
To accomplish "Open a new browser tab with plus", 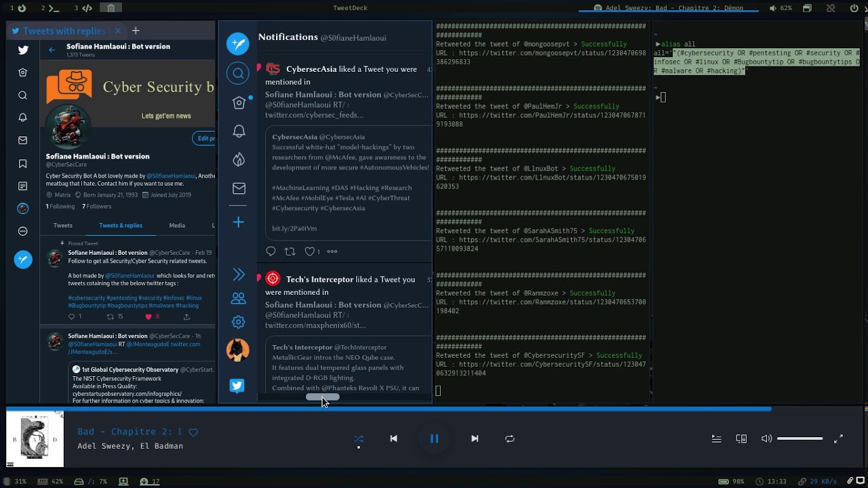I will (136, 30).
